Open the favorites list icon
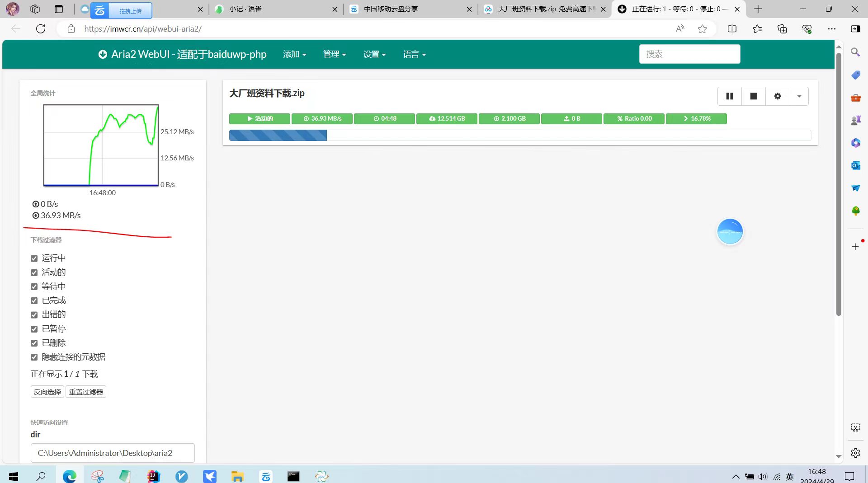Viewport: 868px width, 483px height. click(x=757, y=29)
